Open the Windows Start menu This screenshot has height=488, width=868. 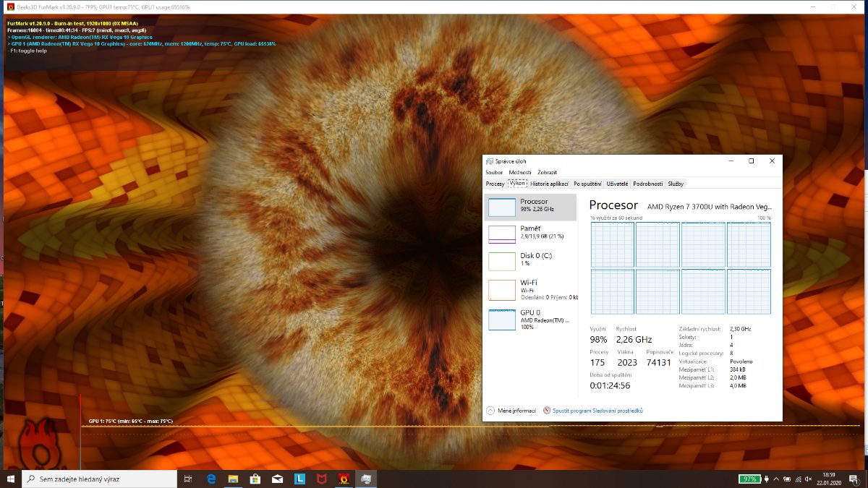[x=11, y=479]
